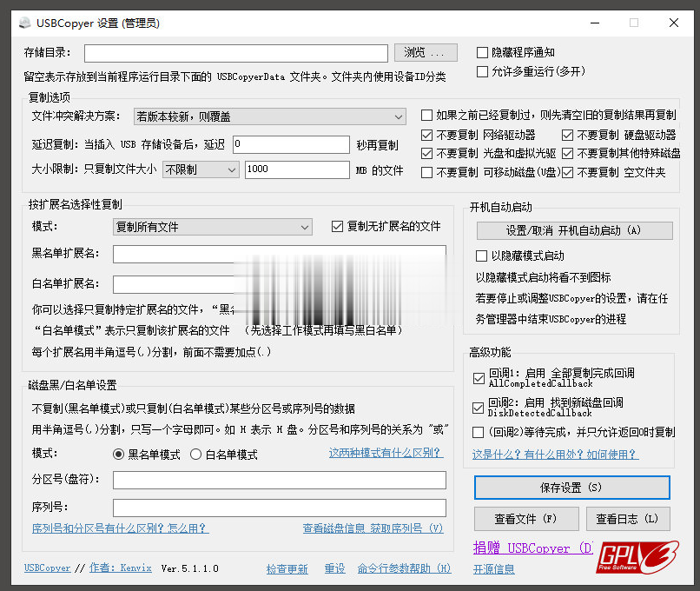The image size is (700, 591).
Task: Open the 文件冲突解决方案 dropdown
Action: tap(269, 116)
